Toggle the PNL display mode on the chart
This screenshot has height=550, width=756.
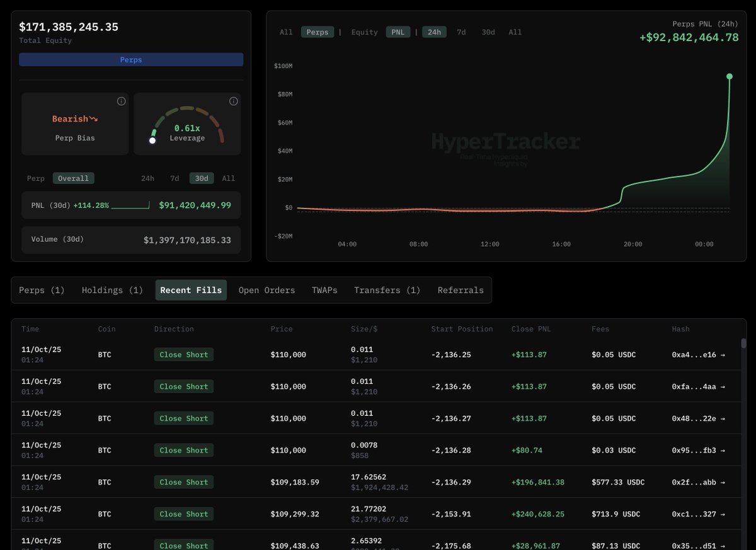(398, 32)
